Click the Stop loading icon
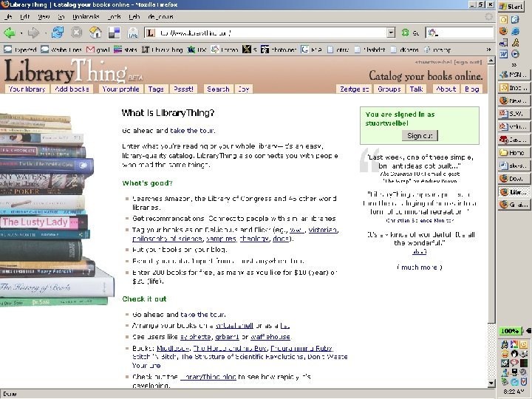Viewport: 532px width, 399px height. pos(76,33)
